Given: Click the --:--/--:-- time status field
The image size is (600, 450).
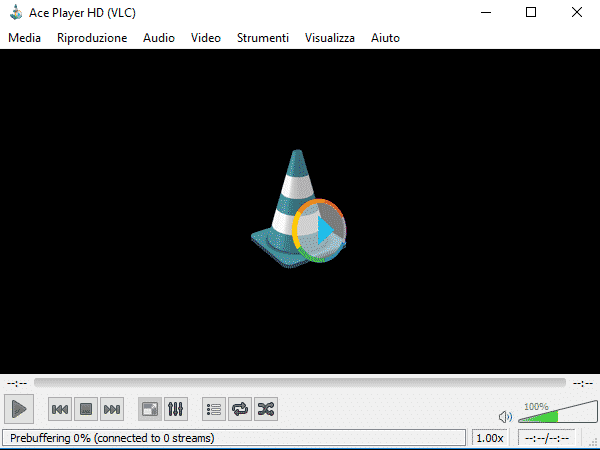Looking at the screenshot, I should 546,438.
